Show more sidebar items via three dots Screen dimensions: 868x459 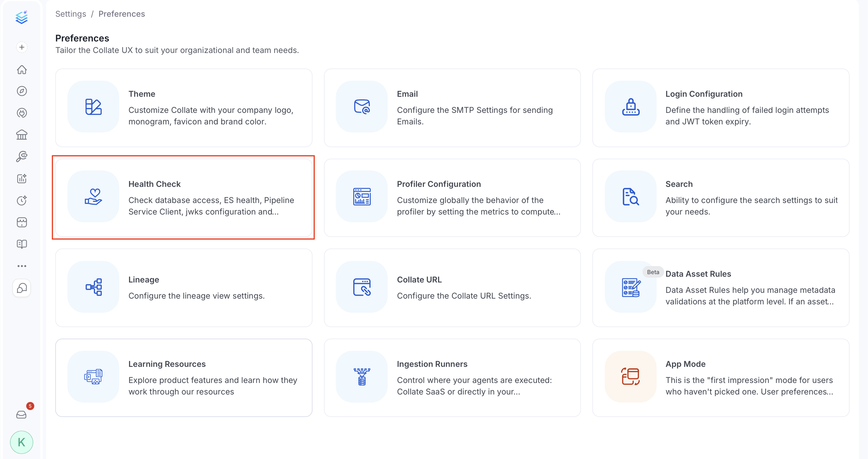pyautogui.click(x=22, y=266)
